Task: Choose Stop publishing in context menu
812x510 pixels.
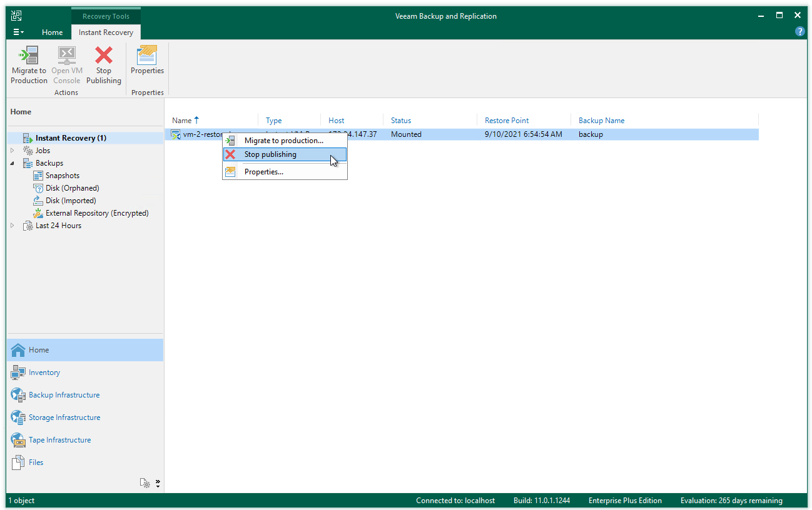Action: tap(285, 154)
